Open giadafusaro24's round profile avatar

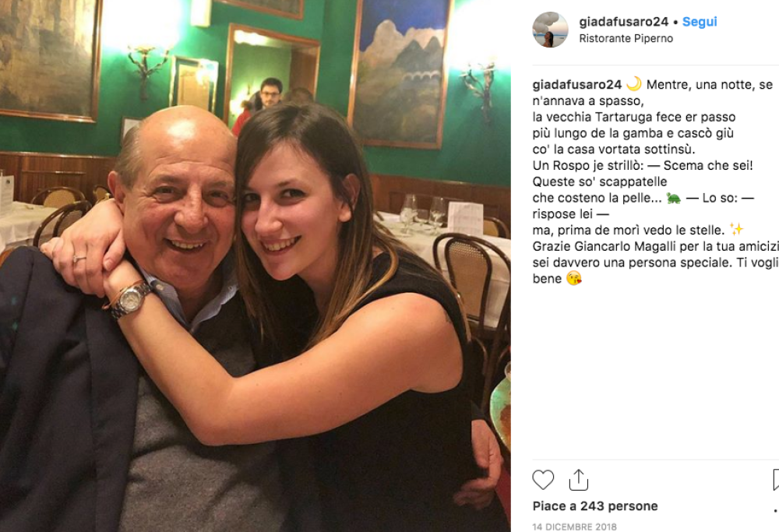coord(550,30)
